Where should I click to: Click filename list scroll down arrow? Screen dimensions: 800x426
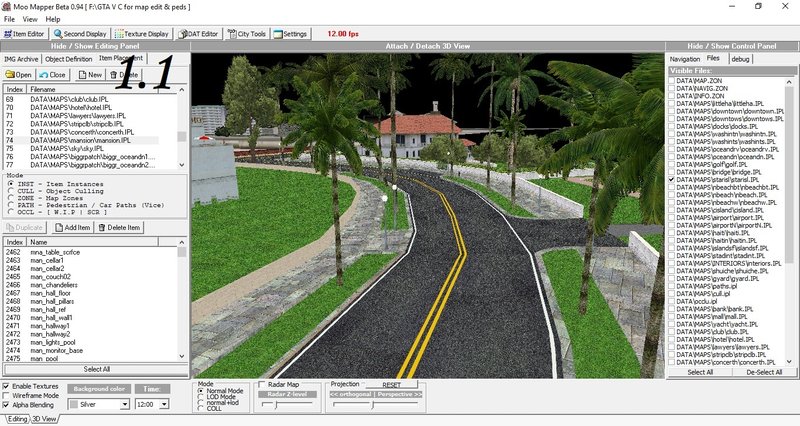[182, 165]
